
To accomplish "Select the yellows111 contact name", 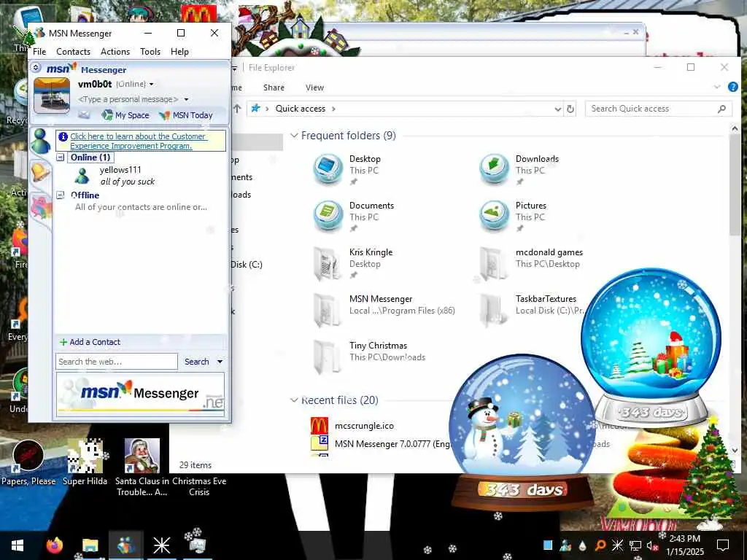I will click(120, 169).
